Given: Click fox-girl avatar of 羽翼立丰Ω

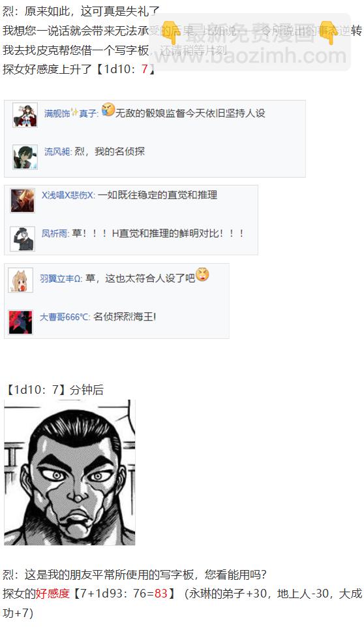Looking at the screenshot, I should (20, 280).
